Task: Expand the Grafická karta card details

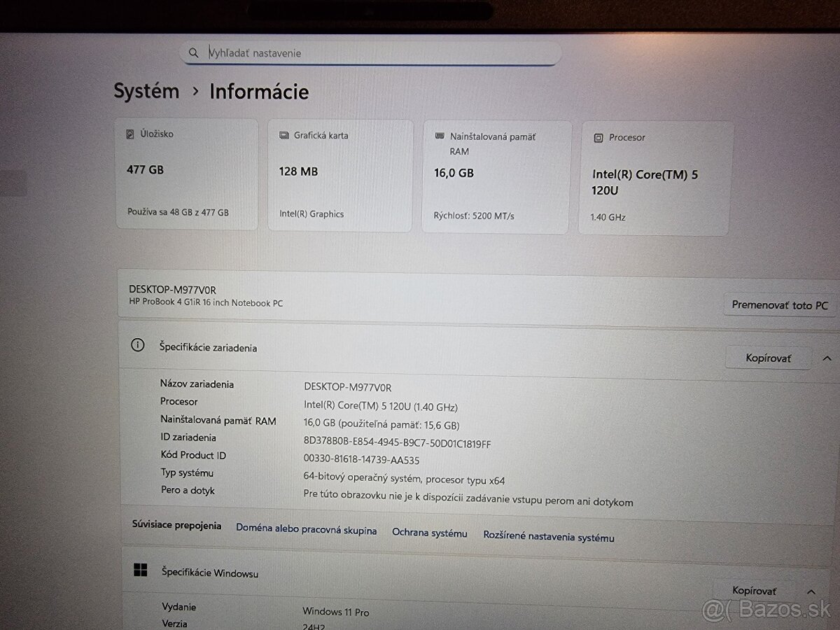Action: (339, 175)
